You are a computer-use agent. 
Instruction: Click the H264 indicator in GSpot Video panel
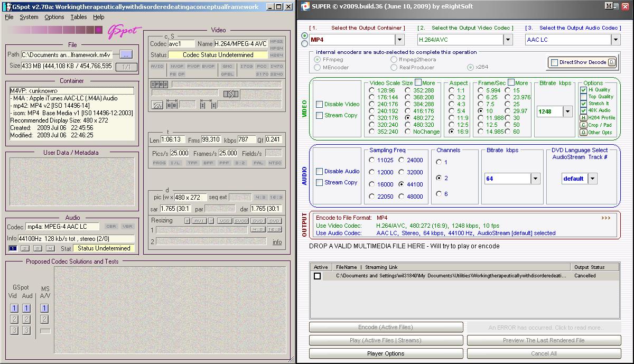(276, 55)
